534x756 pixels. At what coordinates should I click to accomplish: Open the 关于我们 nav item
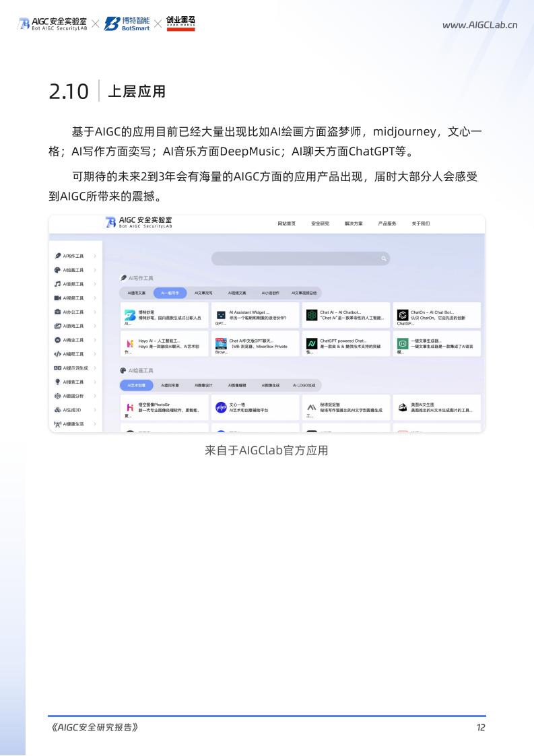(x=421, y=224)
